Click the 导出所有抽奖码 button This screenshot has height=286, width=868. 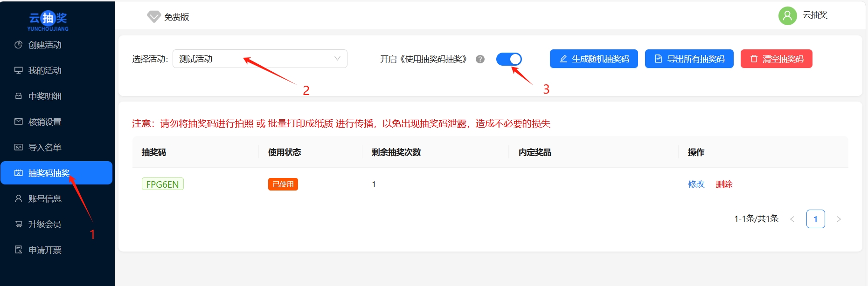click(x=689, y=59)
